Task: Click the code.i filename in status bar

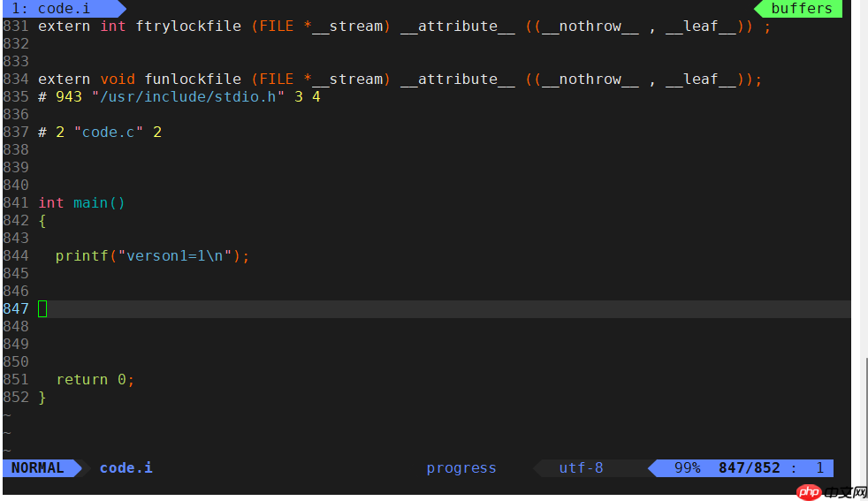Action: pos(126,467)
